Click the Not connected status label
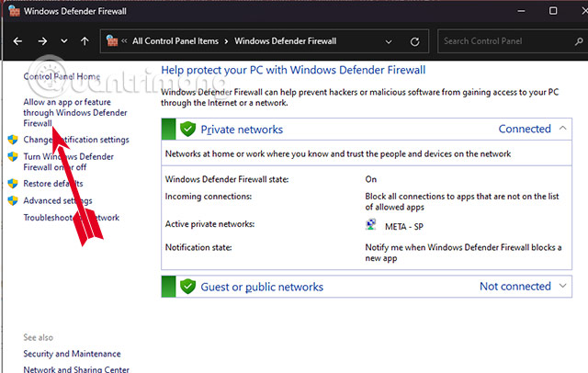 [x=515, y=286]
